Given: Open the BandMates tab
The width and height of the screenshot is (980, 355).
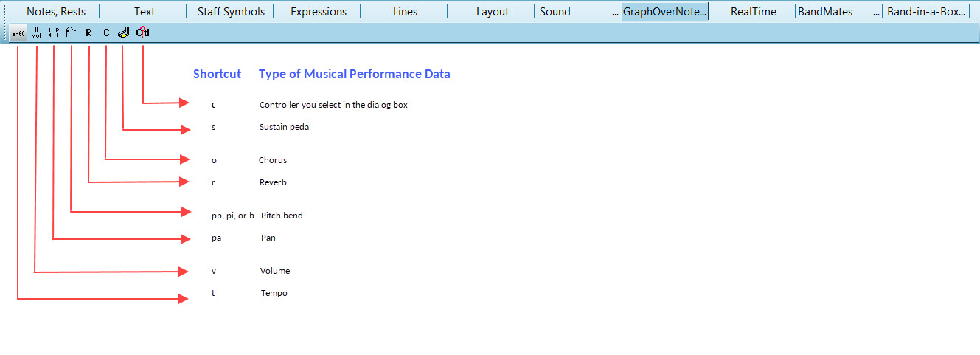Looking at the screenshot, I should click(824, 12).
